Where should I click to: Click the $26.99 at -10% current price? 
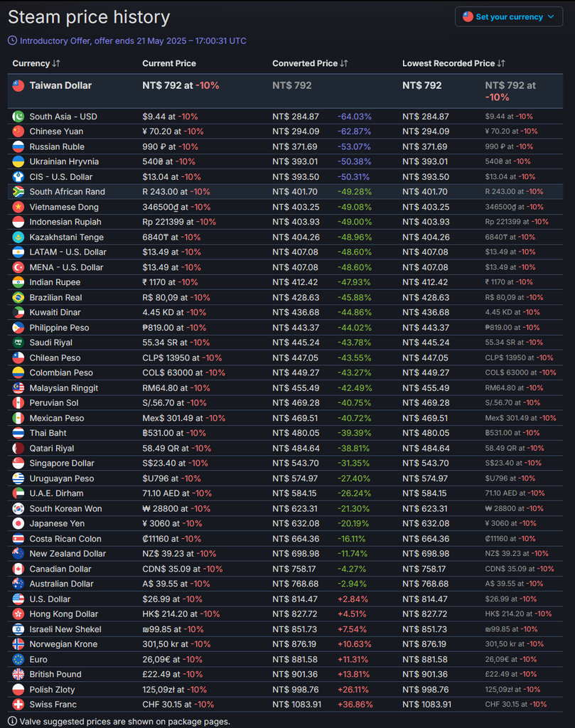pyautogui.click(x=172, y=599)
